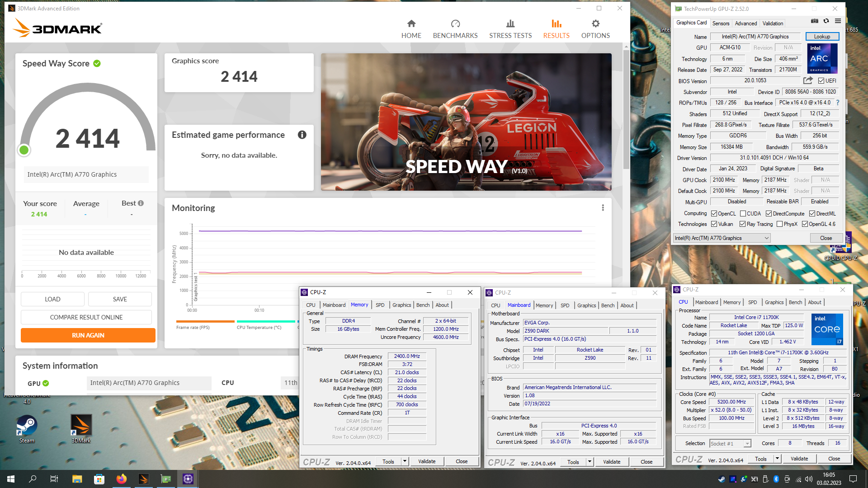Open Sensors tab in GPU-Z
Screen dimensions: 868x488
[721, 23]
